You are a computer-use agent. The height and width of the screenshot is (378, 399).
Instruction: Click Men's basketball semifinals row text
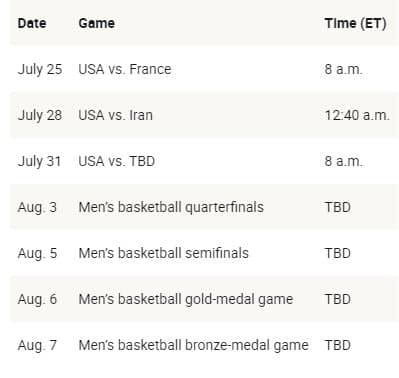[x=163, y=253]
